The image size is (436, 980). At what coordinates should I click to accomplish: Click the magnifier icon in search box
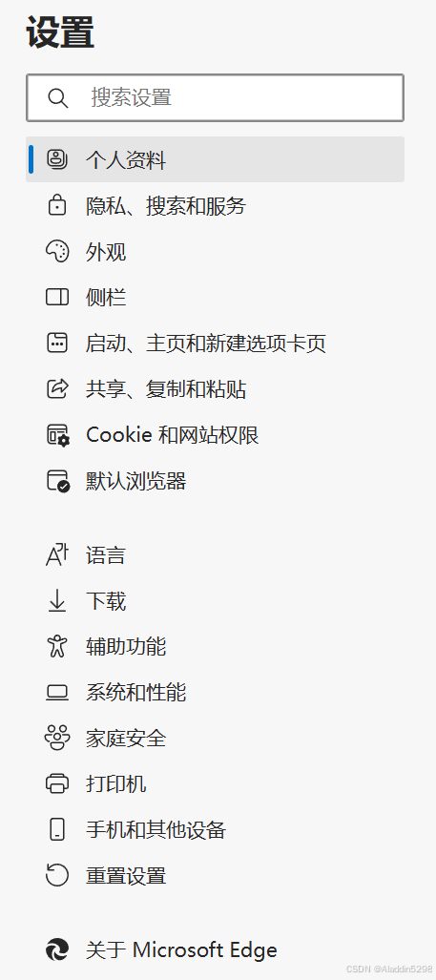tap(57, 98)
